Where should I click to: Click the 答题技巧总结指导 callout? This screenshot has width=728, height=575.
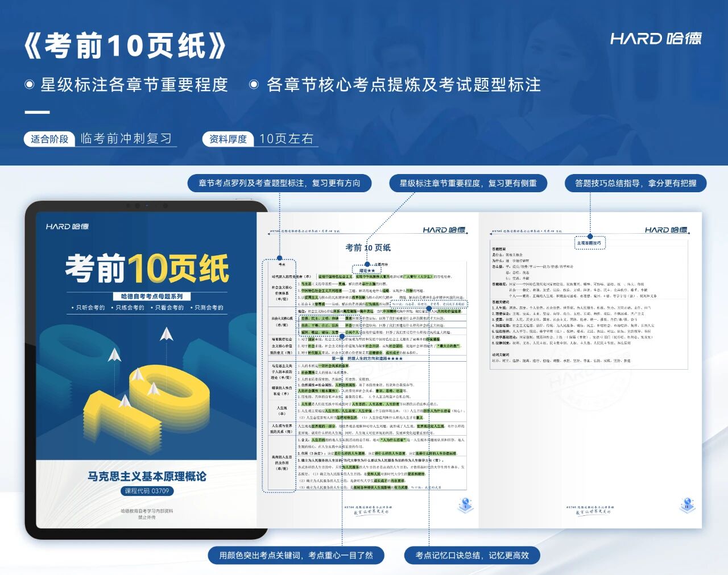click(x=636, y=183)
